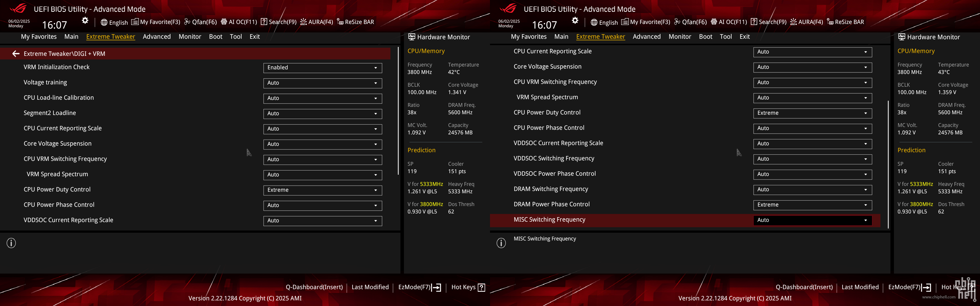Select Exit tab in left window
The width and height of the screenshot is (980, 306).
pos(254,37)
